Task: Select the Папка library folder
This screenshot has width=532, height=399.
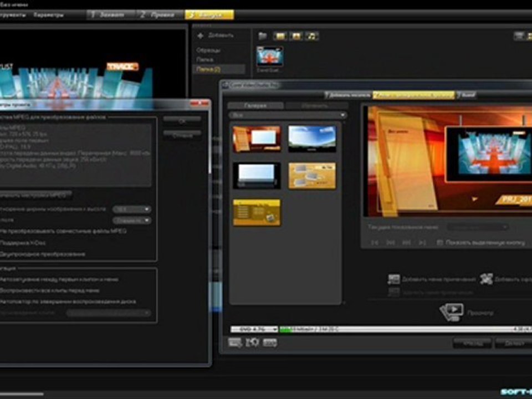Action: (204, 60)
